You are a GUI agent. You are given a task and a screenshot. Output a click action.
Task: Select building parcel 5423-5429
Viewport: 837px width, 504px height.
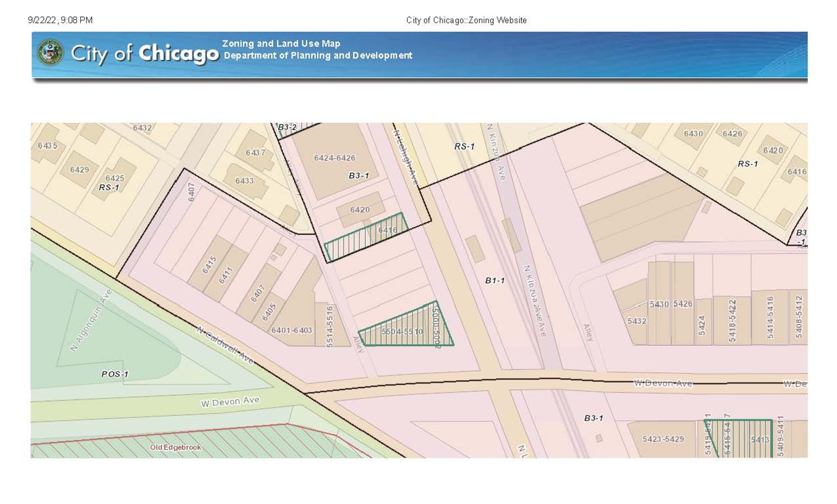[x=663, y=439]
